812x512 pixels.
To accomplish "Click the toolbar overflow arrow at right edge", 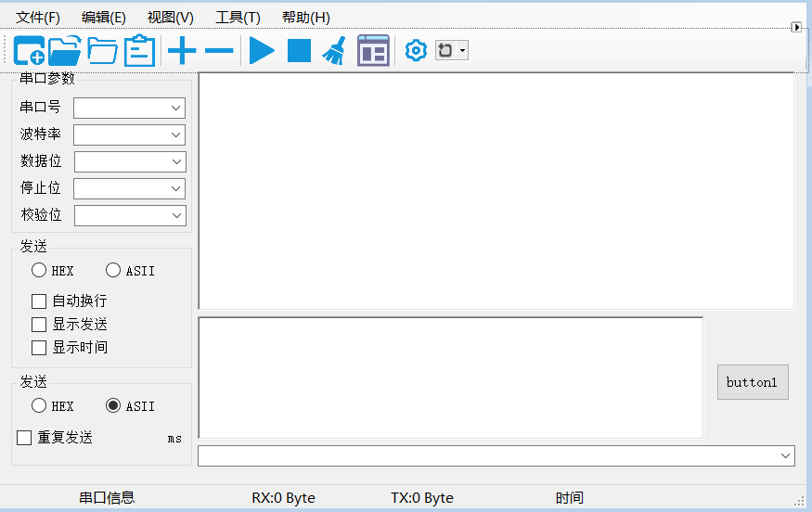I will click(796, 27).
